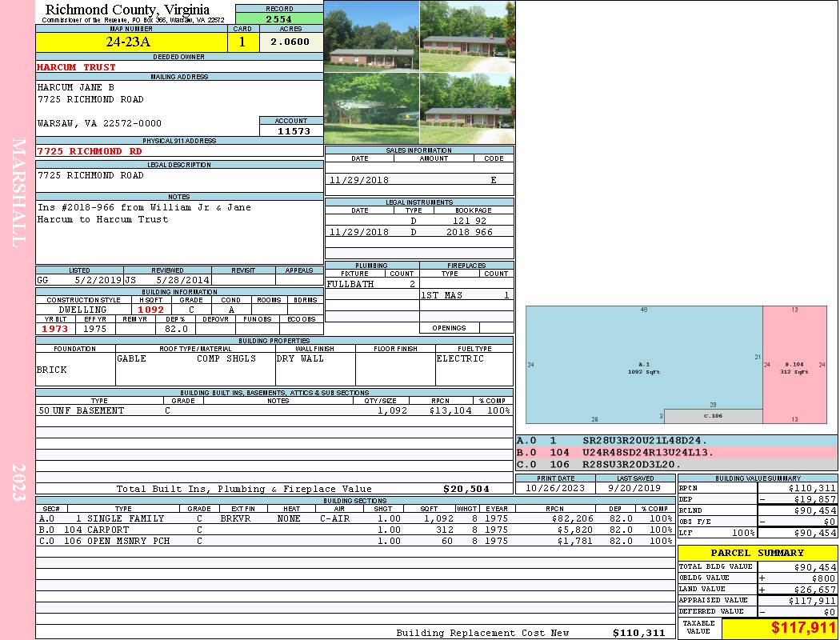Open the top-right house photo with driveway
Screen dimensions: 840x640
[466, 37]
